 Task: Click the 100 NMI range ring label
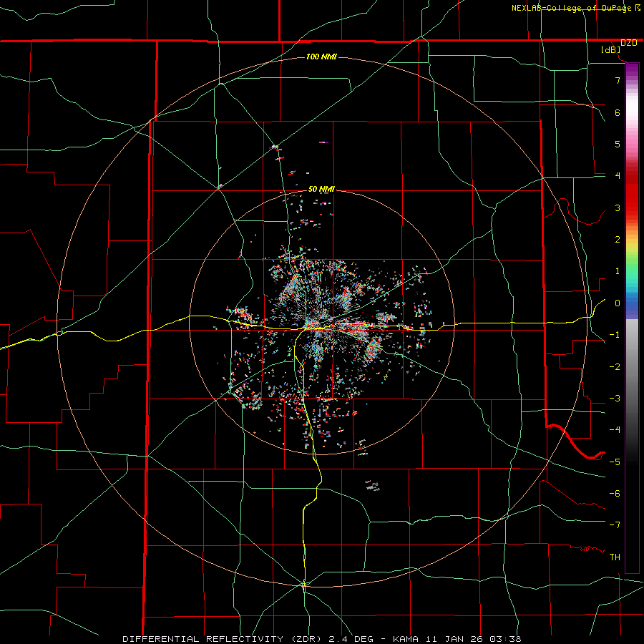321,57
